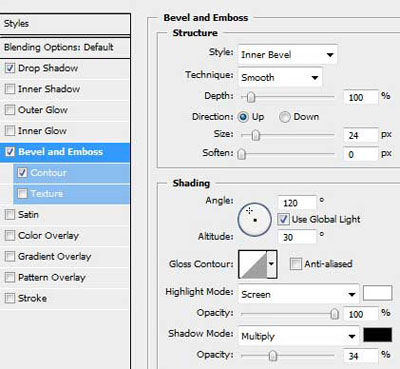The height and width of the screenshot is (369, 400).
Task: Select the Down direction radio button
Action: point(284,117)
